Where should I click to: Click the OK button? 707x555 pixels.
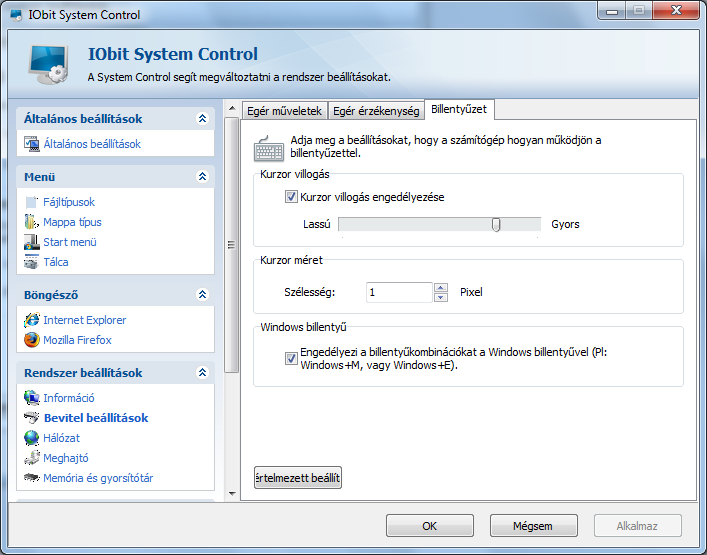coord(430,526)
